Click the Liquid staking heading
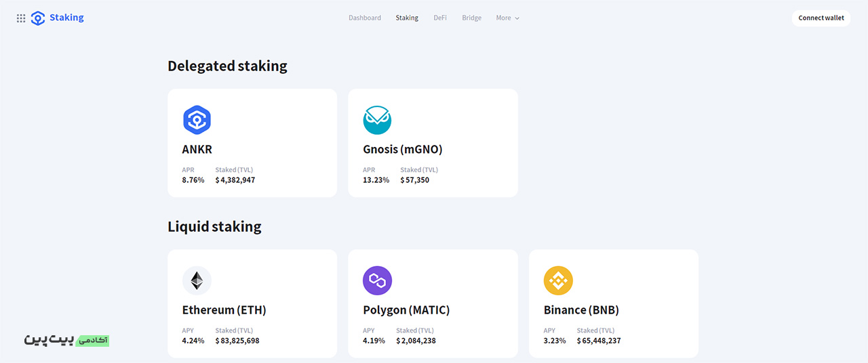868x363 pixels. 214,226
